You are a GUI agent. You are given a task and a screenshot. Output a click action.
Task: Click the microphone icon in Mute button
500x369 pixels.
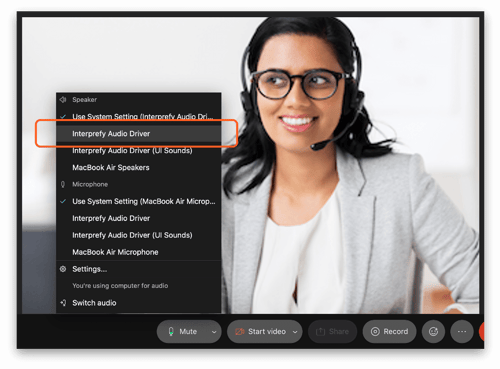171,331
